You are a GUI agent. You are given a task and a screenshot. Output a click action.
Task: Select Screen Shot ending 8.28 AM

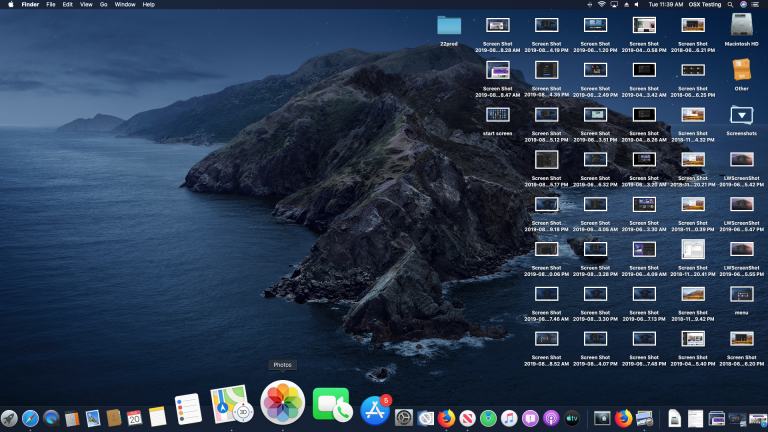point(498,25)
